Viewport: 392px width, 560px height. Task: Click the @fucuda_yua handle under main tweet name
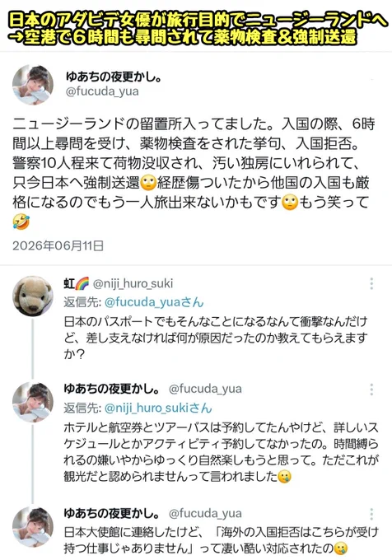102,91
